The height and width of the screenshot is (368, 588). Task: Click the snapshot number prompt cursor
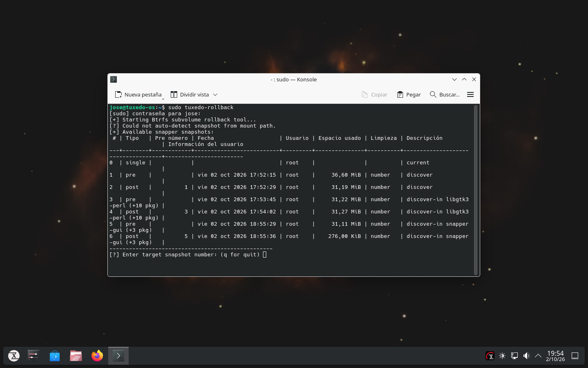(265, 255)
